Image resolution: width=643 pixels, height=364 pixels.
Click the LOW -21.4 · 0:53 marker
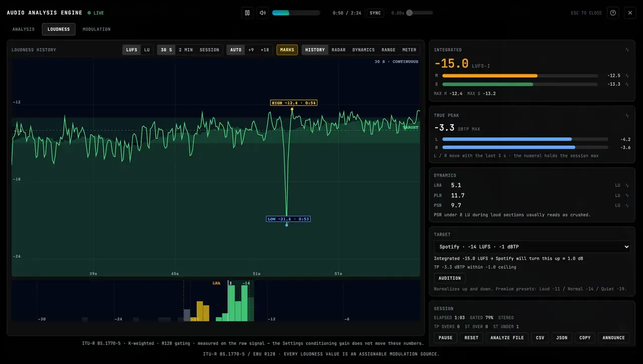[288, 219]
